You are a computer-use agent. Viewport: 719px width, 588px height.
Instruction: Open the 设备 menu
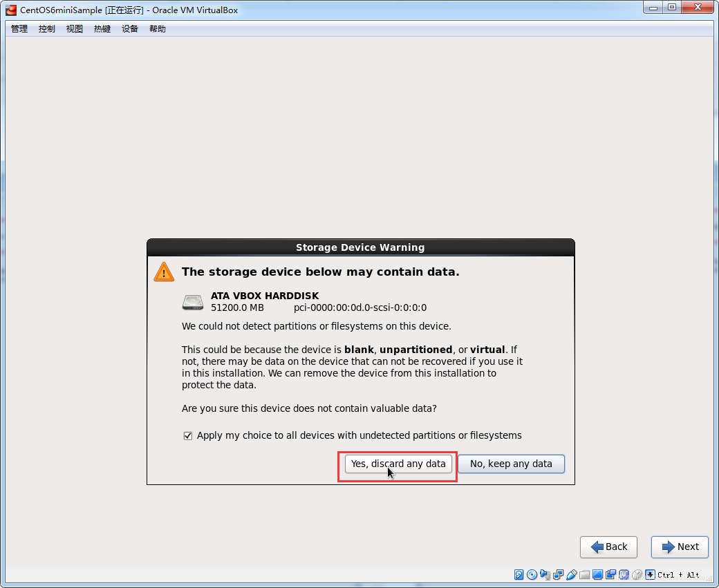130,29
